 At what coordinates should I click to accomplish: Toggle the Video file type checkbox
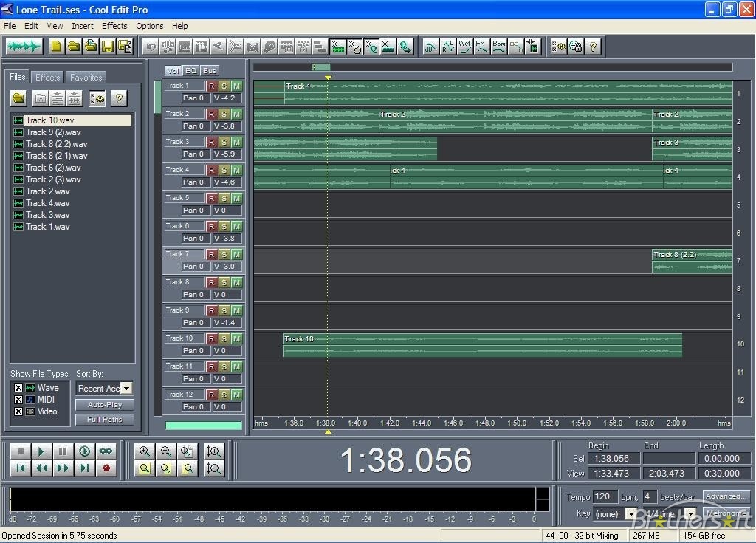(18, 411)
